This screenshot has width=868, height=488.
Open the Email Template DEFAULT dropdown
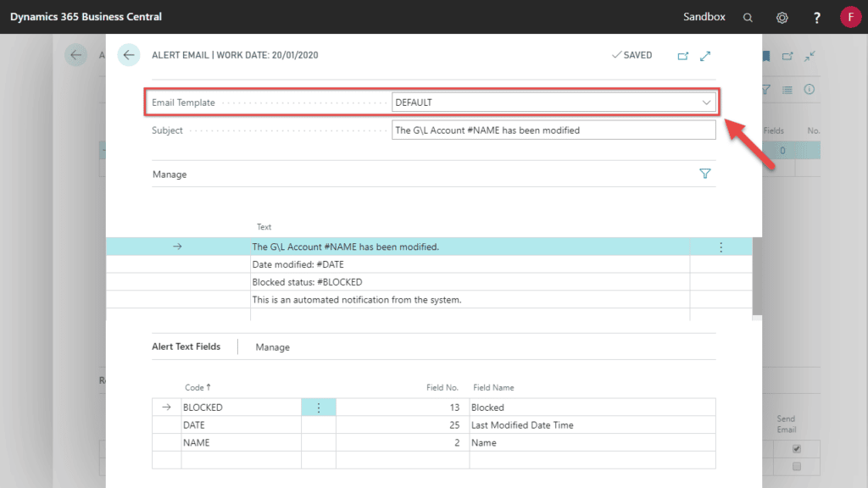pyautogui.click(x=706, y=102)
